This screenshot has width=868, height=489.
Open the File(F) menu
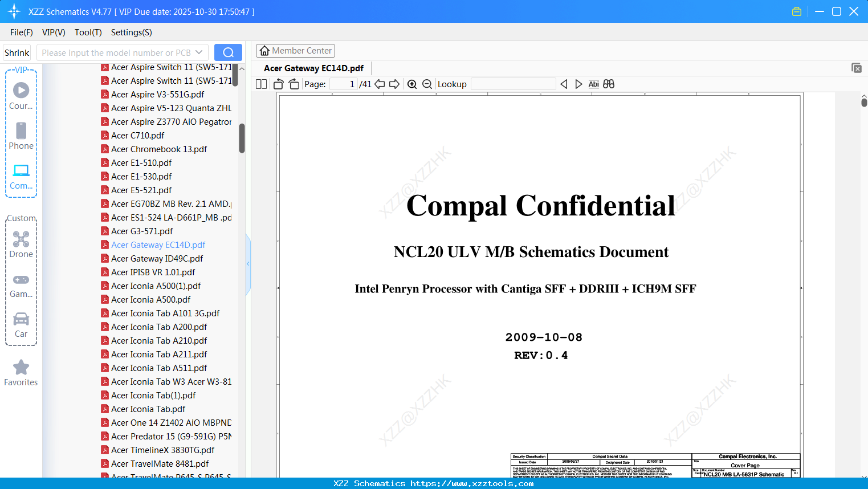[22, 32]
